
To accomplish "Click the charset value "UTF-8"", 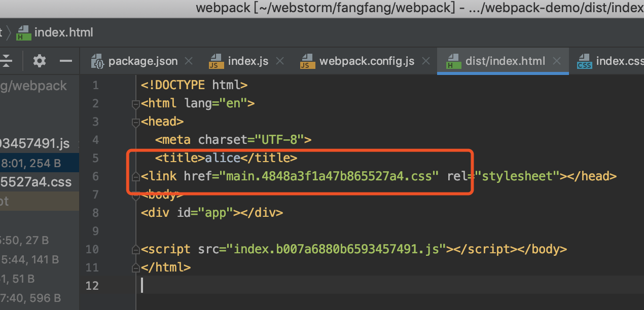I will pos(279,140).
